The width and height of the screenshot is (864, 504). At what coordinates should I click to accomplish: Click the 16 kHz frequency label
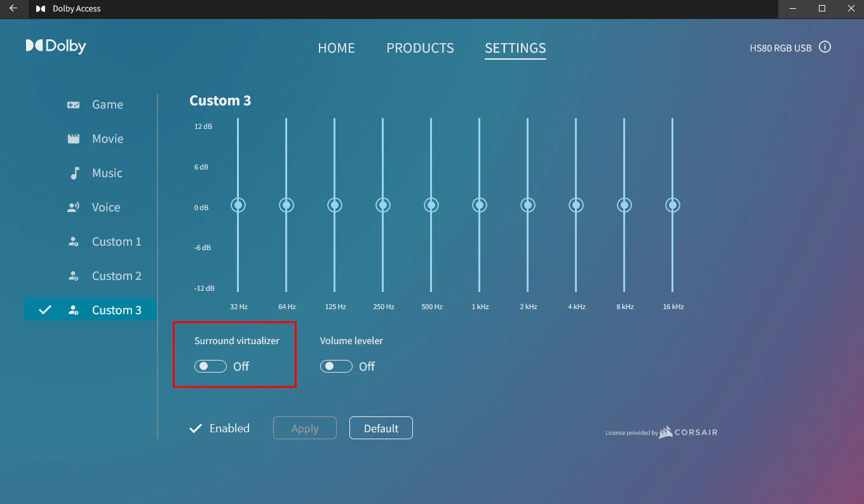click(x=673, y=307)
